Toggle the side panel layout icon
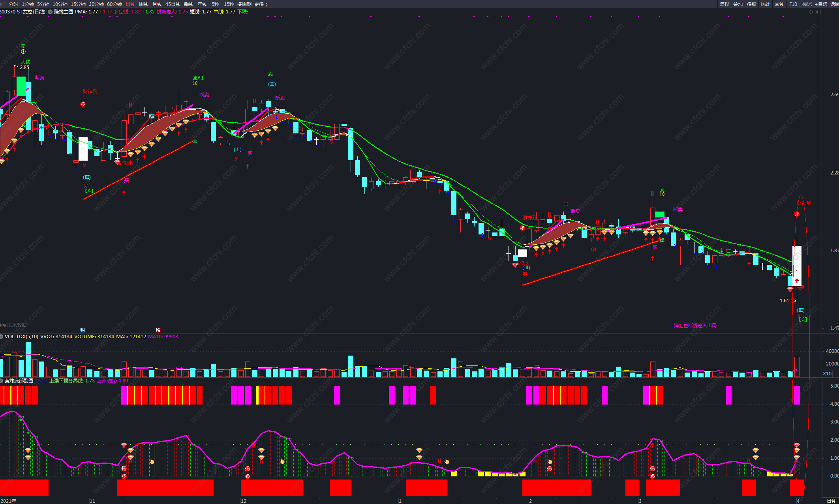The height and width of the screenshot is (504, 839). [x=818, y=12]
